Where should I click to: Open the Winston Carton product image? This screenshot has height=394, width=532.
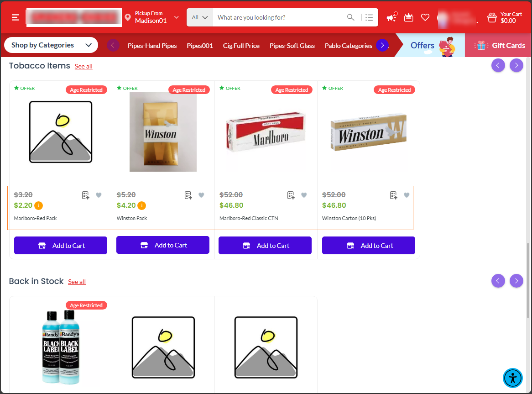pyautogui.click(x=369, y=132)
